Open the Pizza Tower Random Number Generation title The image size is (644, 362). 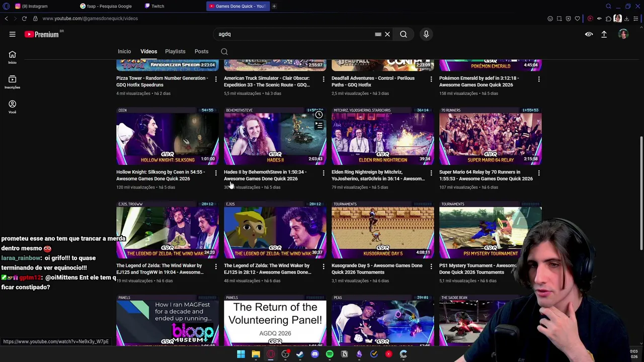162,81
